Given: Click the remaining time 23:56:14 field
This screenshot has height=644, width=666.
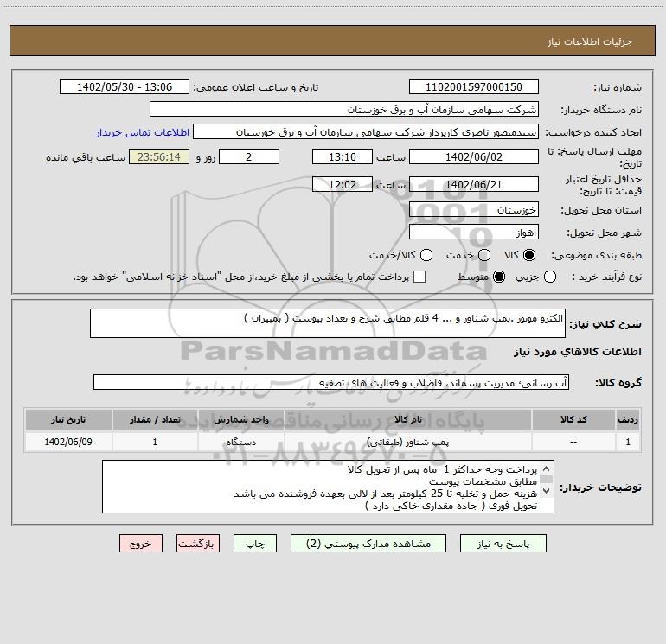Looking at the screenshot, I should pyautogui.click(x=159, y=157).
